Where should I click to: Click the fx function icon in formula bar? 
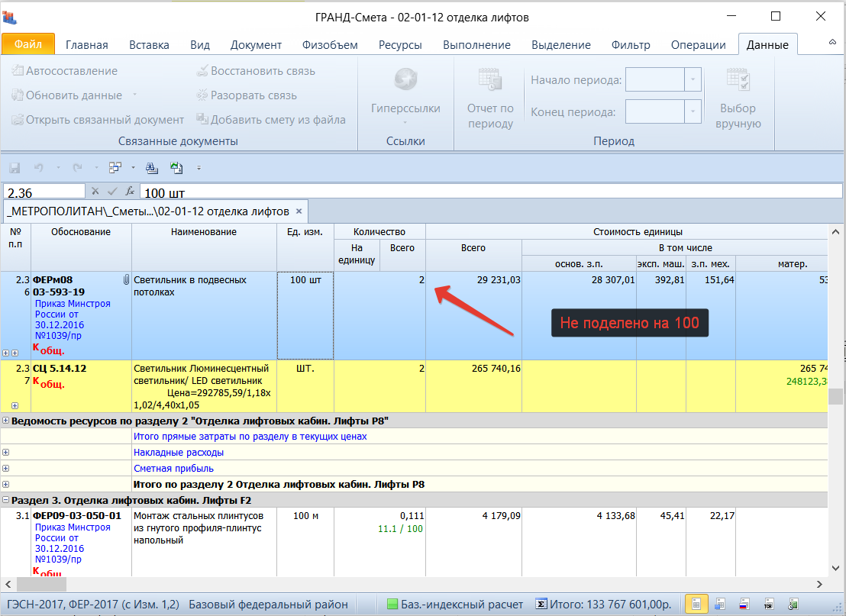[130, 192]
